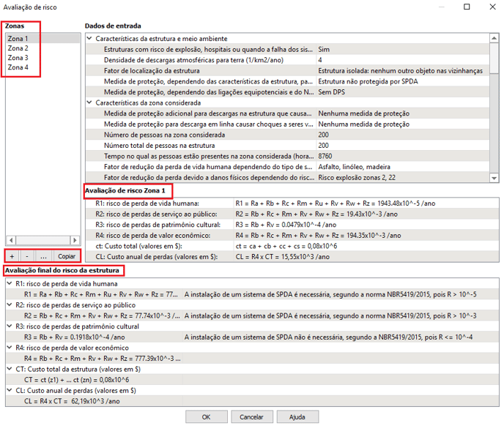Click the plus button to add a zone
Screen dimensions: 504x426
tap(12, 256)
